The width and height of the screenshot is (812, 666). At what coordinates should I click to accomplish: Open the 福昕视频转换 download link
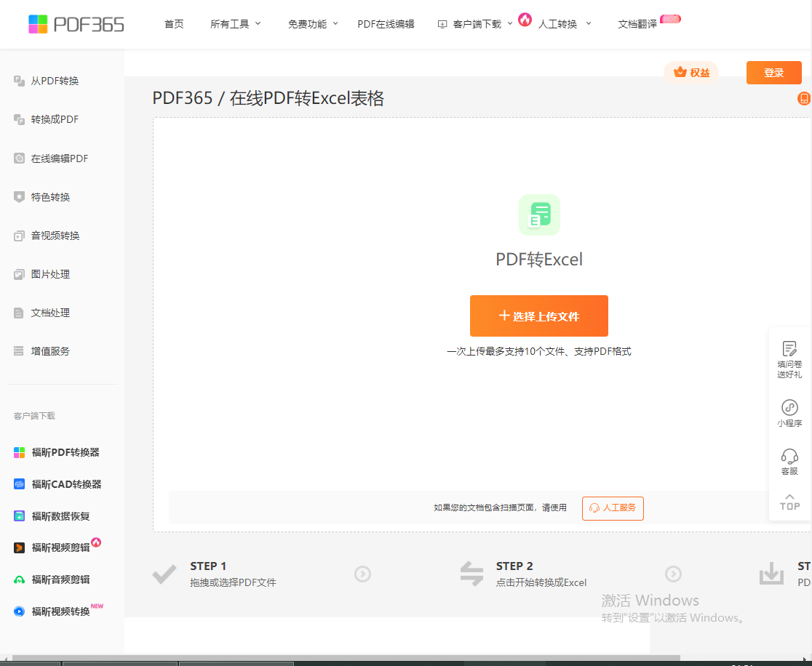tap(60, 611)
